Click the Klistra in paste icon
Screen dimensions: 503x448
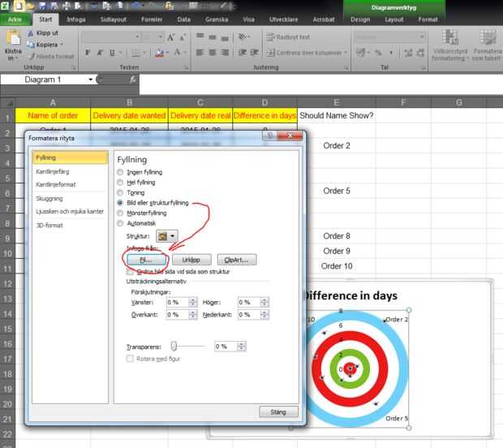pyautogui.click(x=13, y=37)
